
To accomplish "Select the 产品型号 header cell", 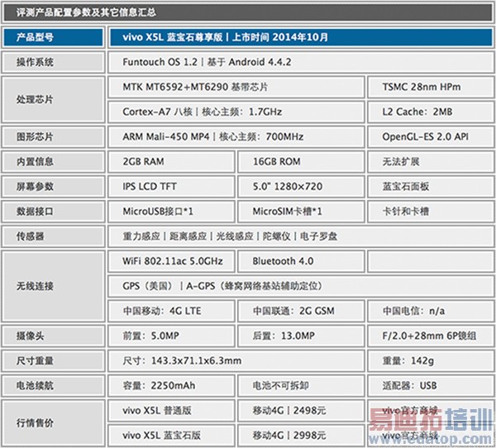I will pos(53,37).
